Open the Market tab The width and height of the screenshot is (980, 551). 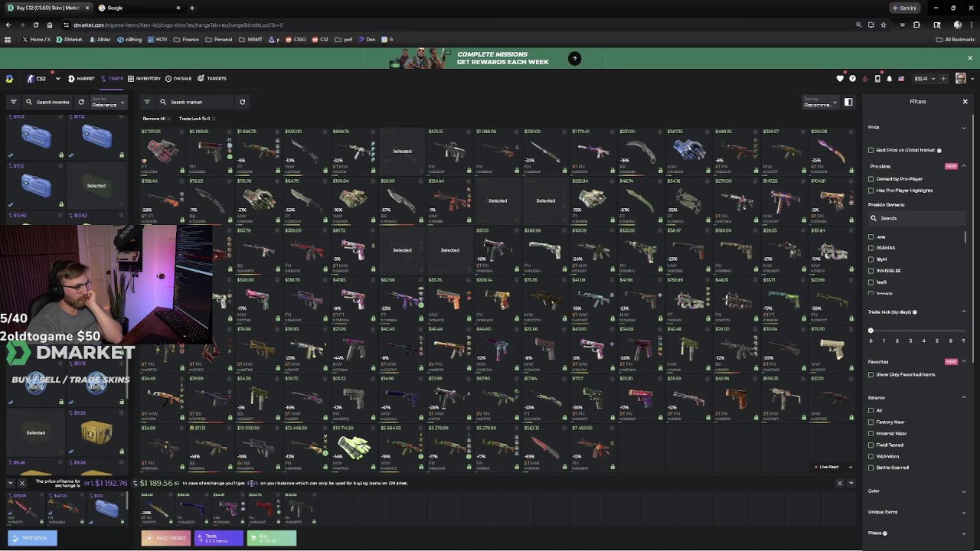click(81, 78)
